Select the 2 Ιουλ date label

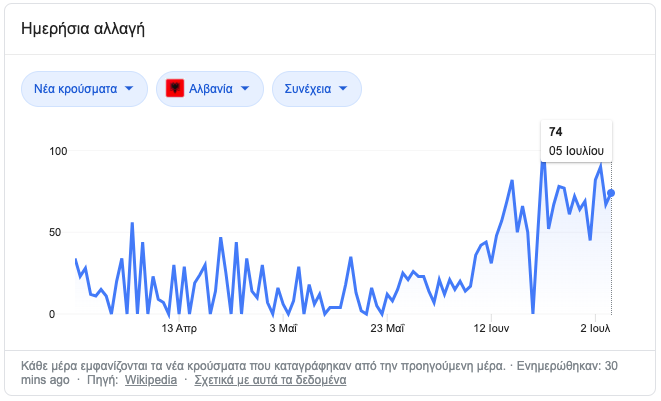(x=595, y=328)
